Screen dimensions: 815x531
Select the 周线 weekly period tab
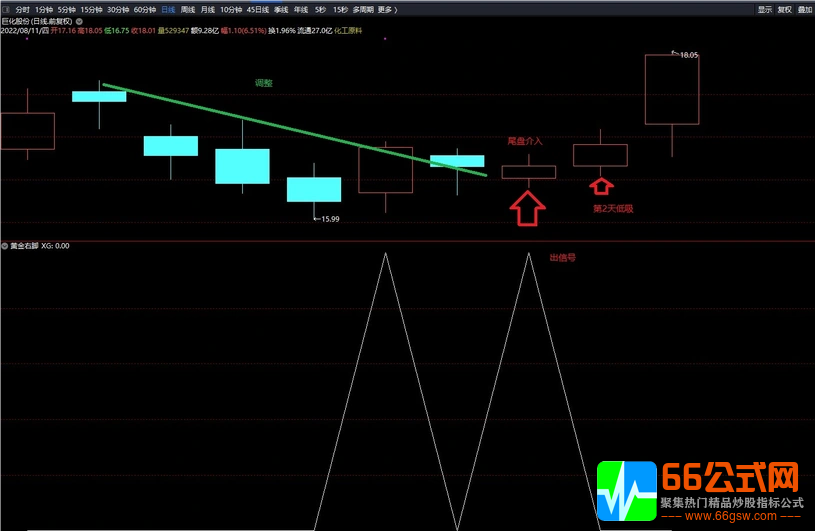click(x=188, y=9)
